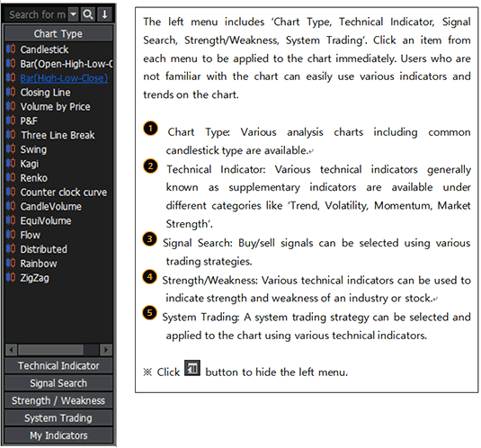Click the icon beside Kagi chart type
Screen dimensions: 481x448
tap(11, 163)
